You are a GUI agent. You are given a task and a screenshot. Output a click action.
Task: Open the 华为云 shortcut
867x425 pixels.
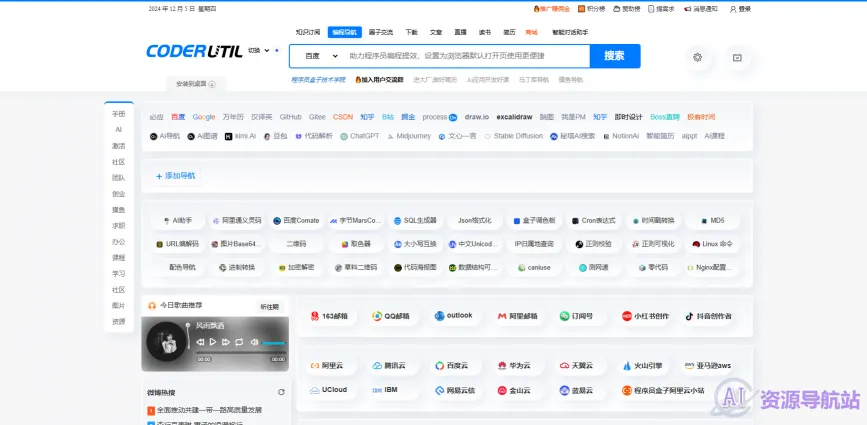[514, 365]
